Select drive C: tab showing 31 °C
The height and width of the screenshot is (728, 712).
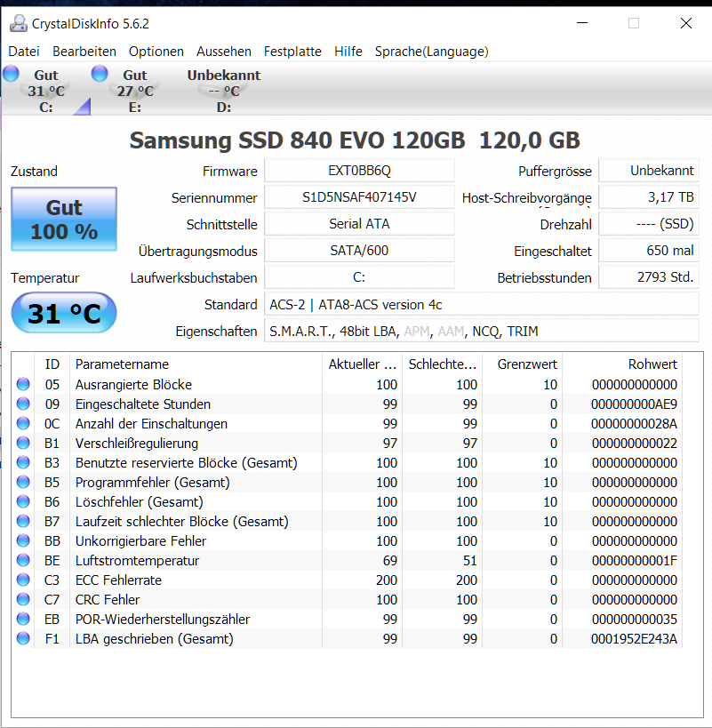coord(46,91)
